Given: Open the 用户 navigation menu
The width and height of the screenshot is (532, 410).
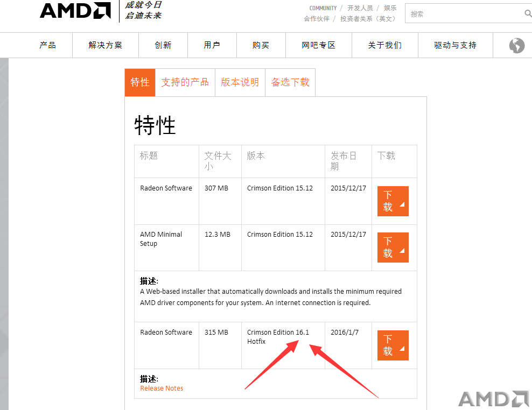Looking at the screenshot, I should point(212,45).
